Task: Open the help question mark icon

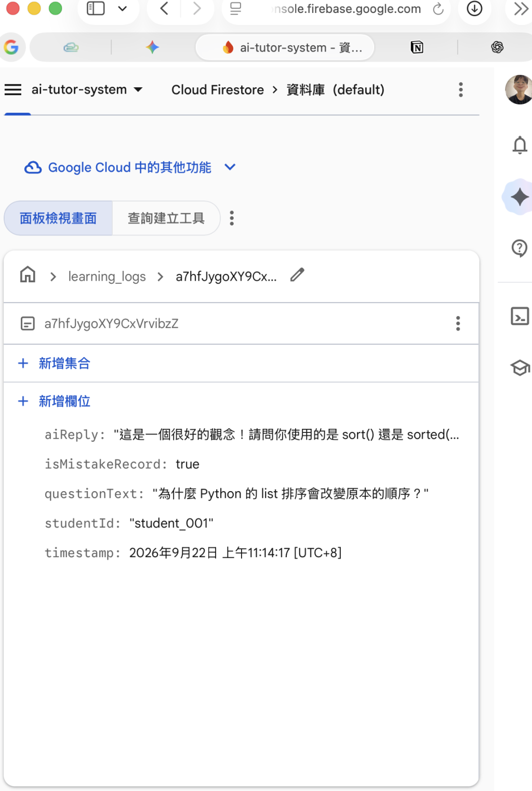Action: [x=520, y=248]
